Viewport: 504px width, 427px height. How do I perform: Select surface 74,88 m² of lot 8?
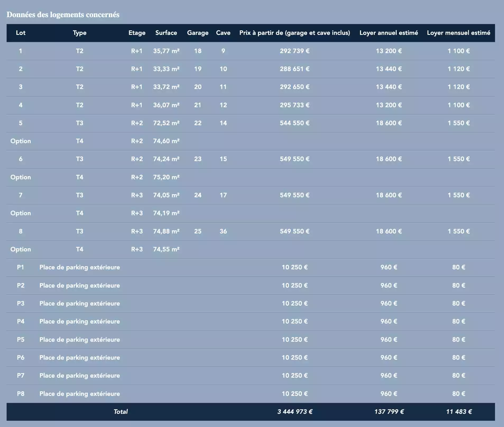pyautogui.click(x=166, y=231)
